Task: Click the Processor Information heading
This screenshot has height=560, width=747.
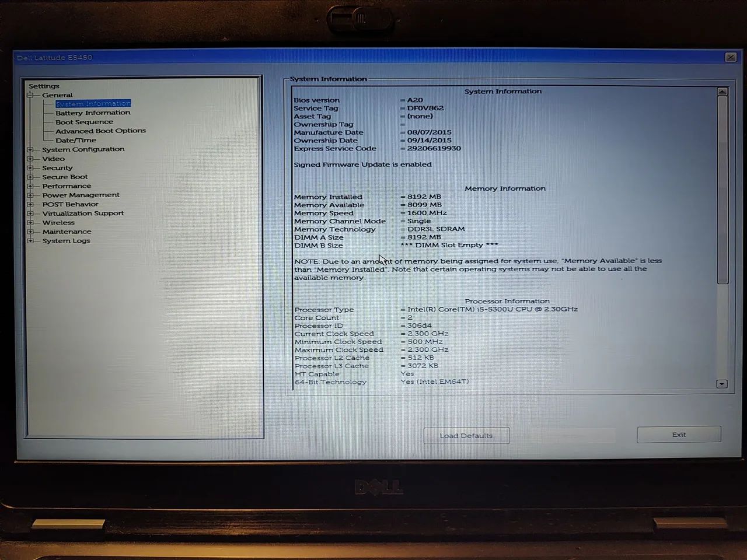Action: [507, 301]
